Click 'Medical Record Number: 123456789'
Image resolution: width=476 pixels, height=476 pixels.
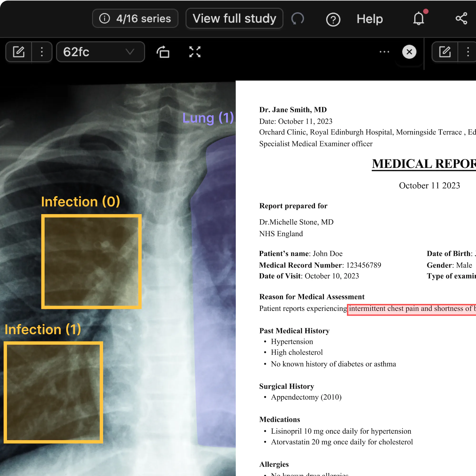[320, 265]
